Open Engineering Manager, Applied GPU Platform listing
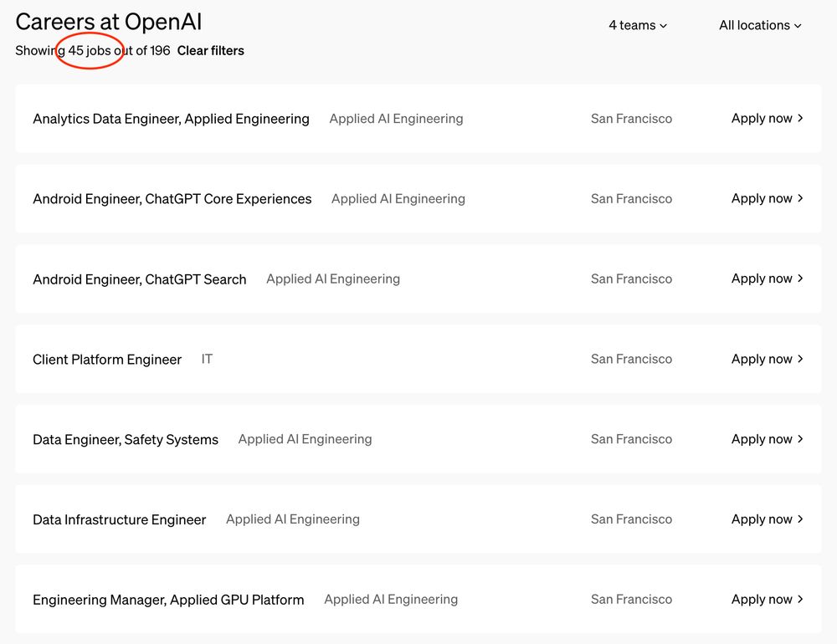 [168, 600]
